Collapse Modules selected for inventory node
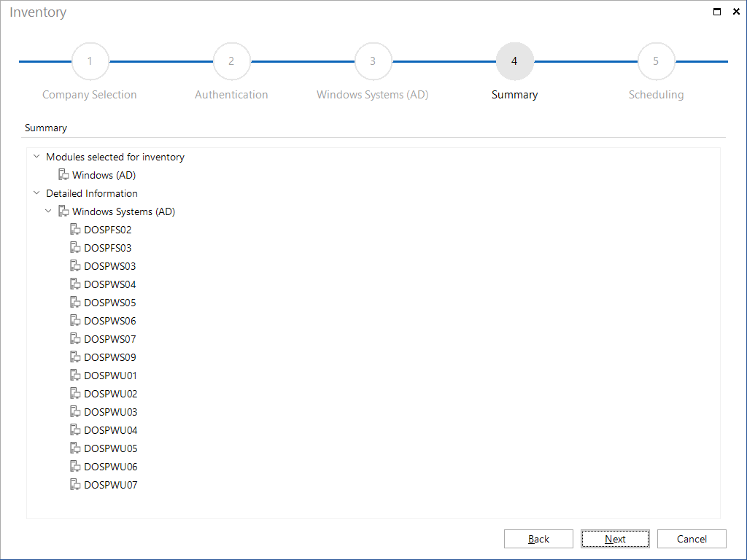Viewport: 747px width, 560px height. [x=36, y=156]
